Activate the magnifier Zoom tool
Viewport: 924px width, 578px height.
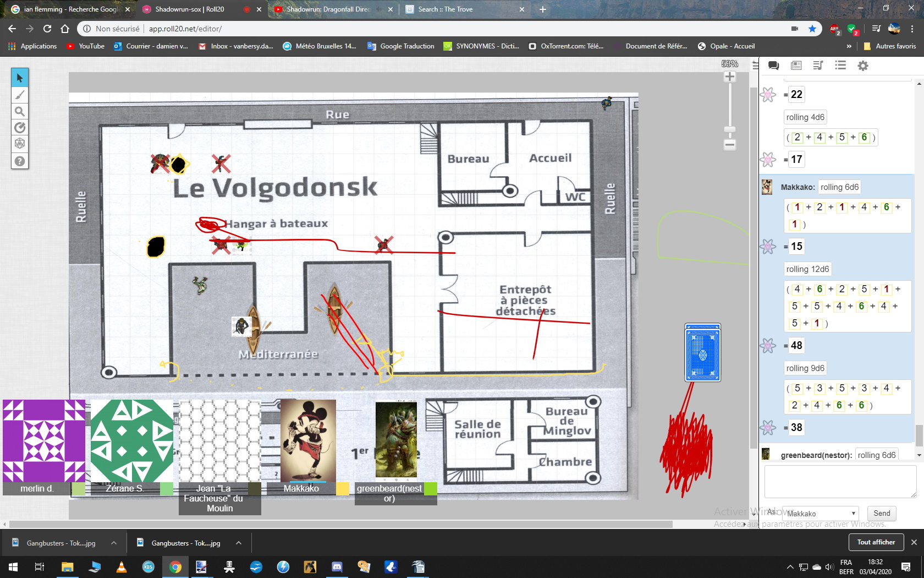pyautogui.click(x=20, y=111)
